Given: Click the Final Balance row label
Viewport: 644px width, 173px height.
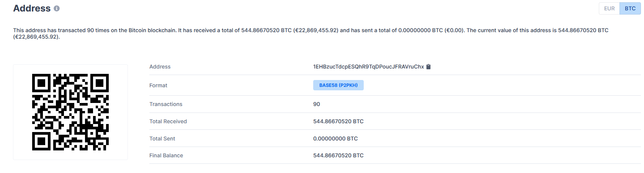Looking at the screenshot, I should tap(166, 155).
